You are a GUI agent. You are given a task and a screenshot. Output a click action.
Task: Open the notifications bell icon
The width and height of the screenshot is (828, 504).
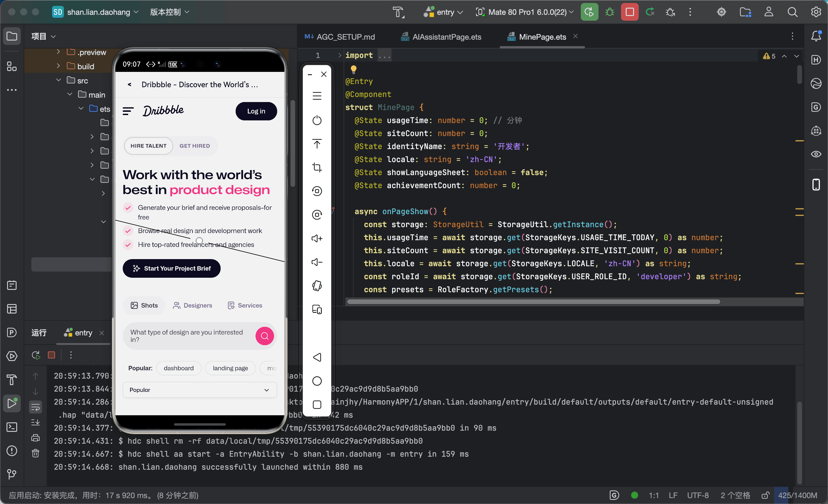pyautogui.click(x=816, y=36)
